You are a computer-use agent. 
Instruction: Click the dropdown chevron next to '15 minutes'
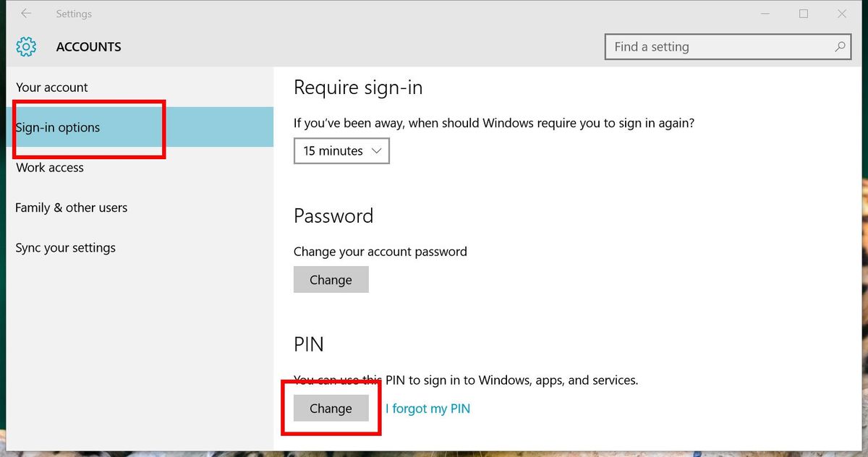tap(376, 150)
